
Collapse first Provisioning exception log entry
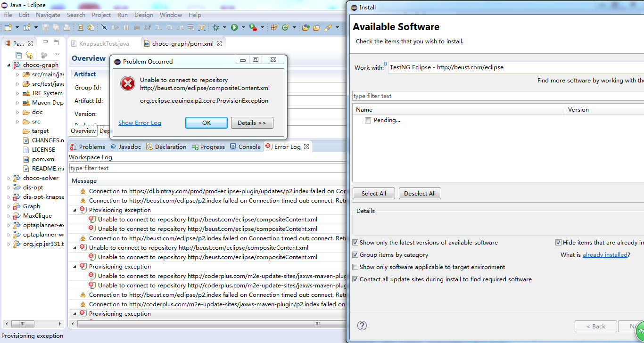click(x=75, y=210)
